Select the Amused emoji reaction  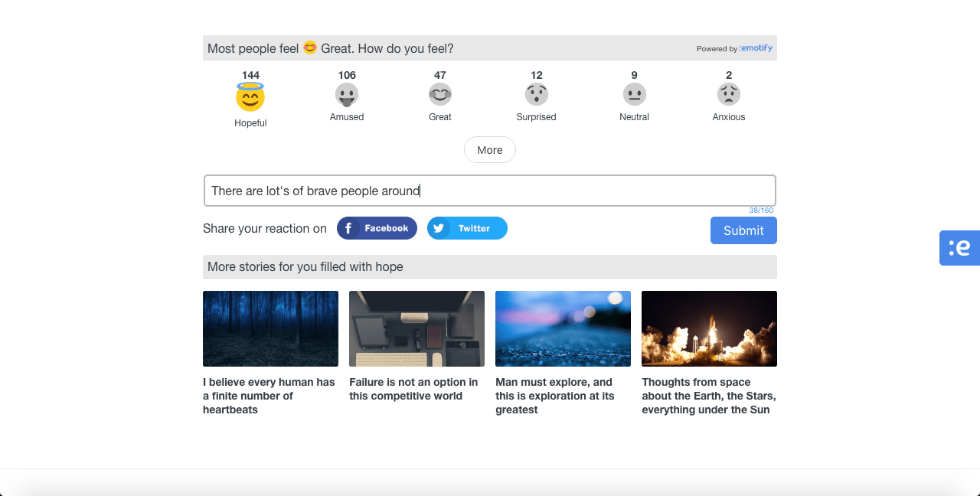click(346, 94)
